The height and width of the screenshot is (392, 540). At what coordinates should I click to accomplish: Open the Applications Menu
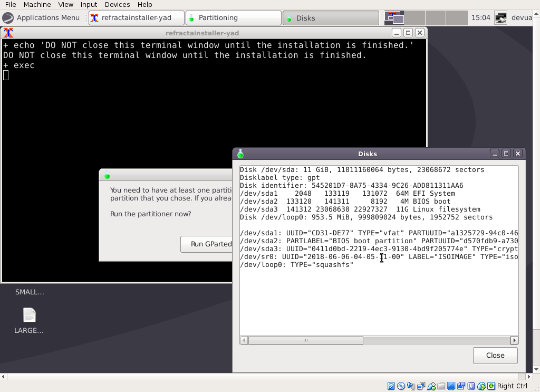(x=41, y=17)
